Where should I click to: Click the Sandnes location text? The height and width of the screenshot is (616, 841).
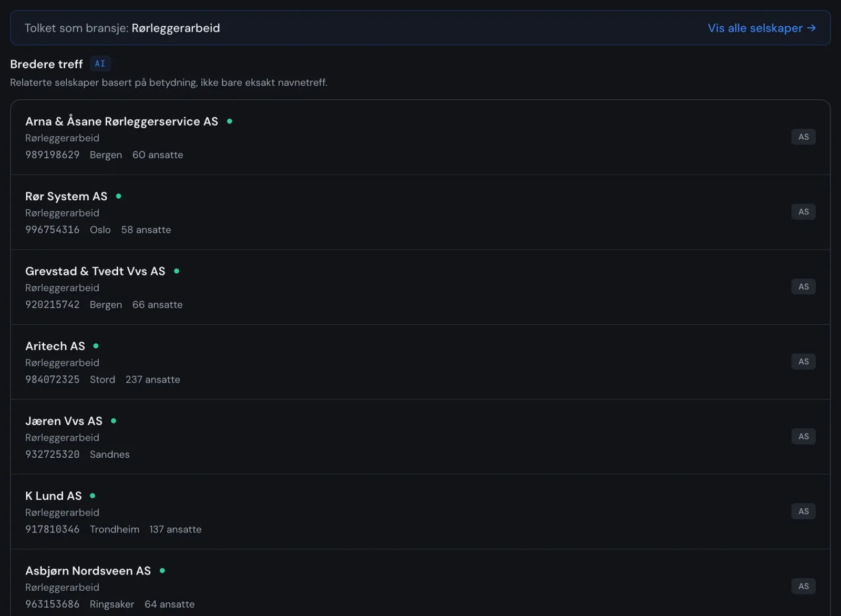click(x=110, y=455)
